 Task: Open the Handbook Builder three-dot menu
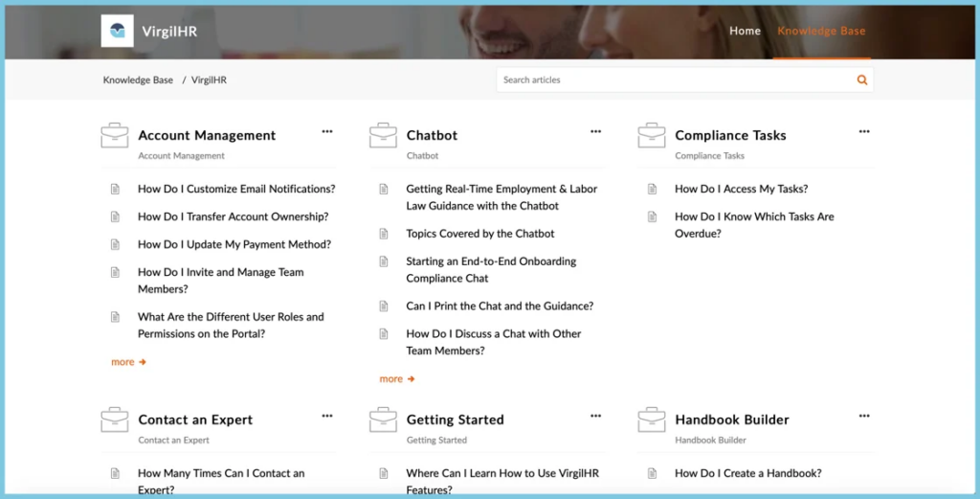pyautogui.click(x=864, y=416)
